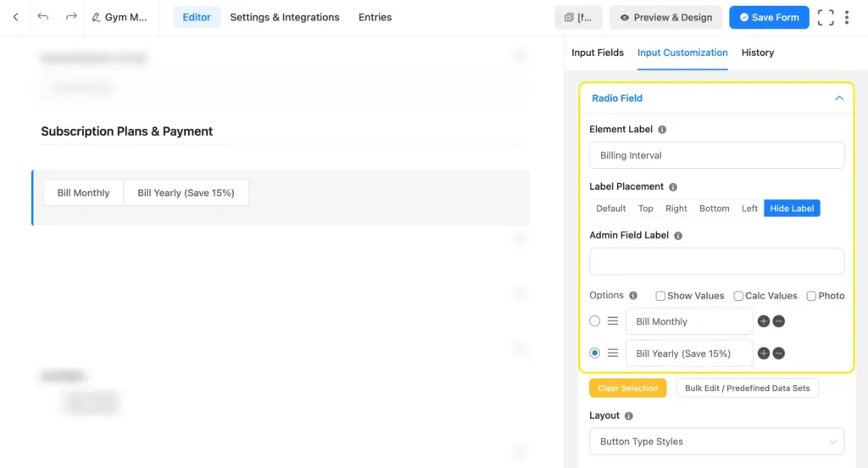Show Layout info tooltip
868x468 pixels.
point(628,416)
